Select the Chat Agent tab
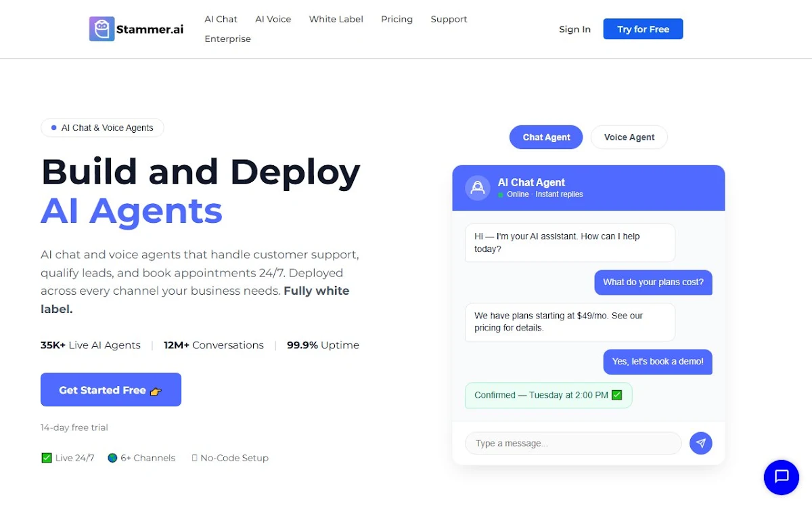Screen dimensions: 812x508 tap(546, 137)
